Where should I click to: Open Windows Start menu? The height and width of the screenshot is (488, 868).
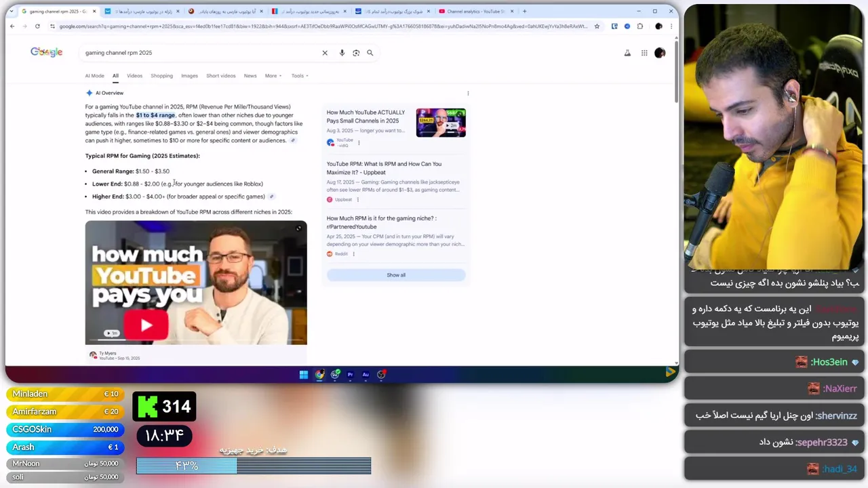point(304,374)
